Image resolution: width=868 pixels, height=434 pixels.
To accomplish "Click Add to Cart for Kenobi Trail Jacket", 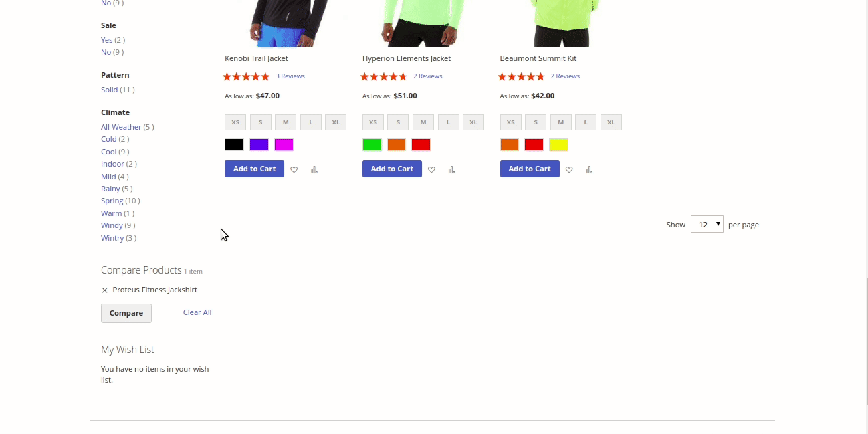I will pyautogui.click(x=254, y=169).
